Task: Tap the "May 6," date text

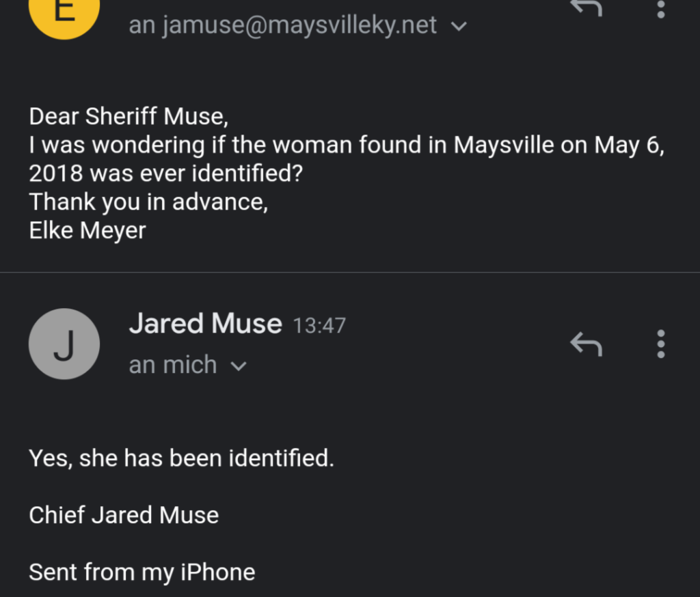Action: tap(628, 145)
